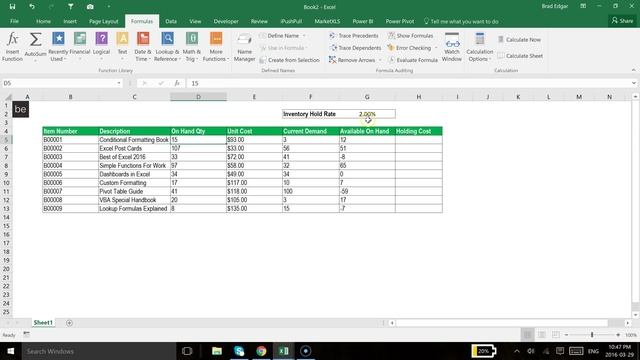The image size is (640, 360).
Task: Click Trace Precedents
Action: pos(354,36)
